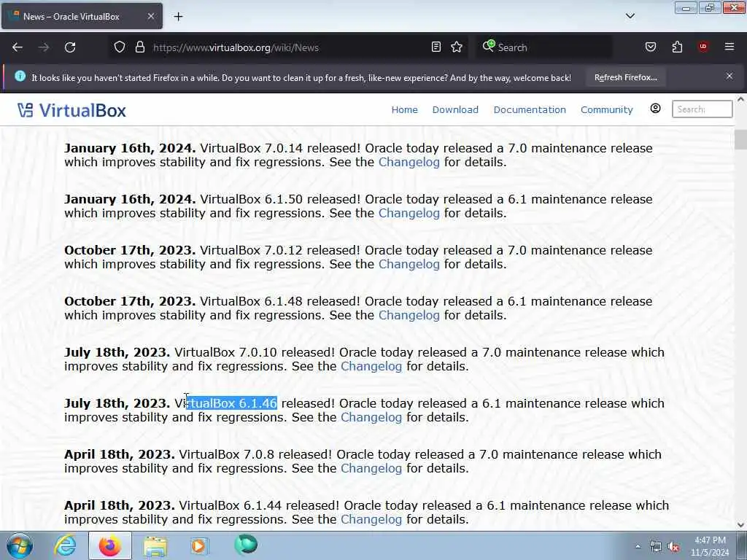Image resolution: width=747 pixels, height=560 pixels.
Task: Open Changelog link for VirtualBox 6.1.50
Action: pos(409,213)
